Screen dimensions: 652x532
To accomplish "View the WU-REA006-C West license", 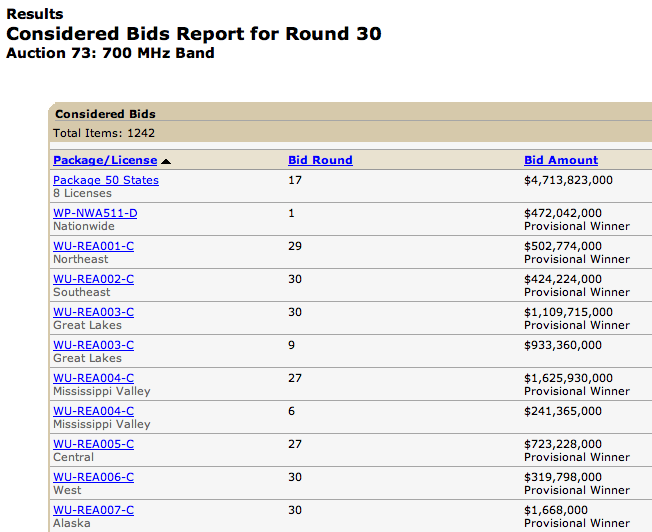I will point(93,477).
